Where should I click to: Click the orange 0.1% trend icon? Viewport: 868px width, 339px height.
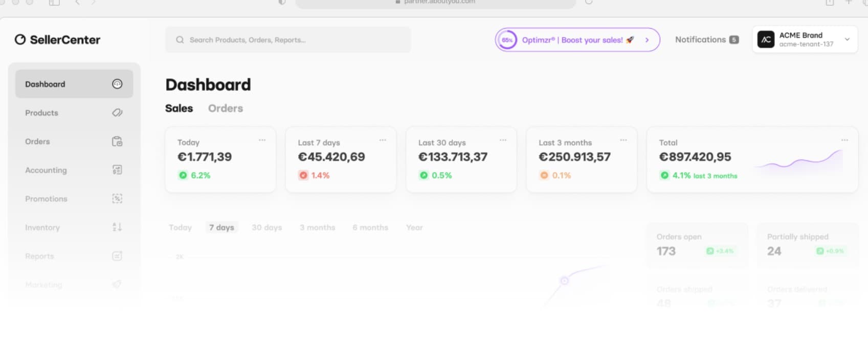tap(544, 175)
